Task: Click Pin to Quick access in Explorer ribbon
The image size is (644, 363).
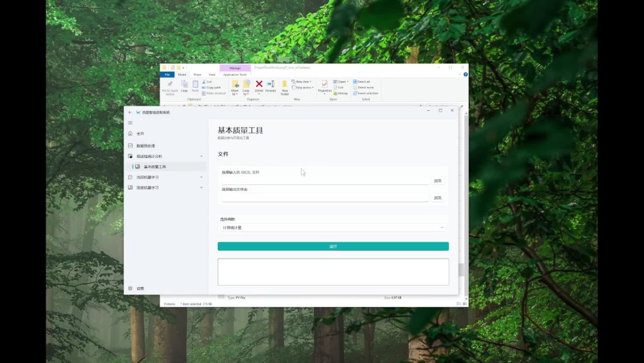Action: pyautogui.click(x=169, y=88)
